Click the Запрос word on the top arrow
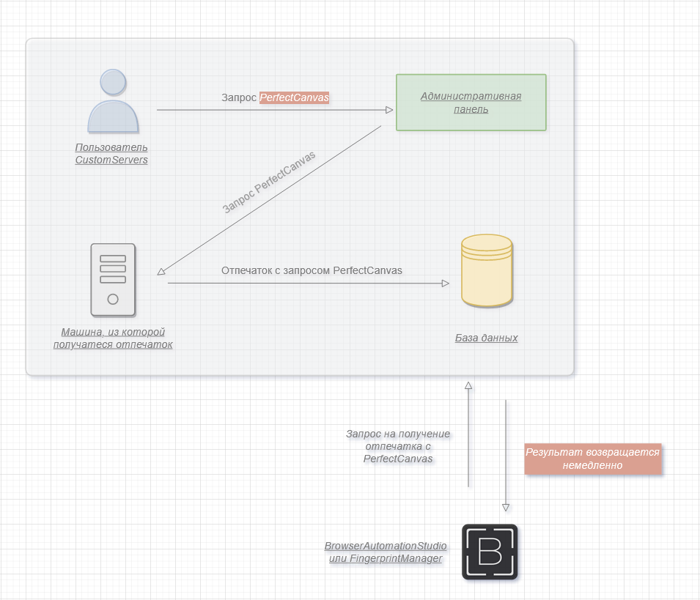The image size is (700, 600). (x=239, y=97)
